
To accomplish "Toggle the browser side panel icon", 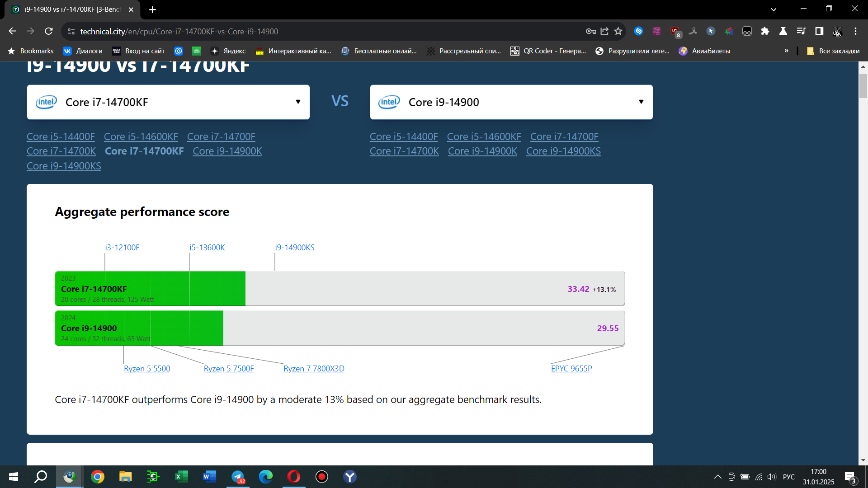I will [x=819, y=31].
